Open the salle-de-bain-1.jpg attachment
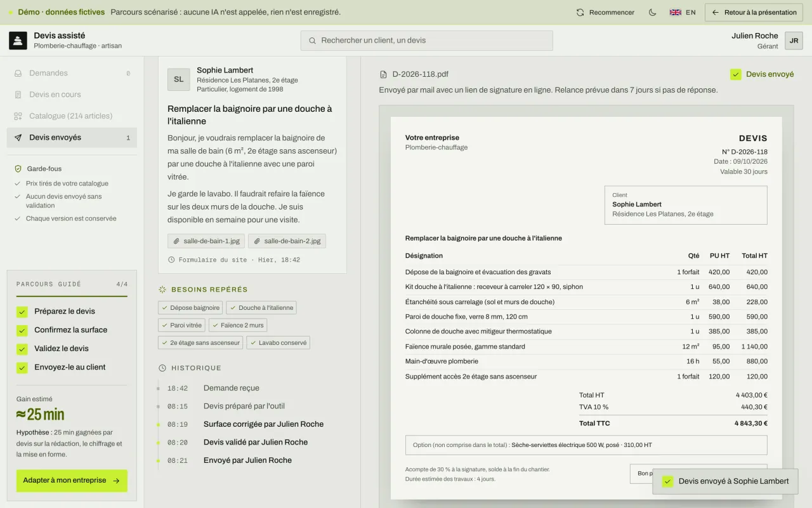The height and width of the screenshot is (508, 812). pos(206,241)
